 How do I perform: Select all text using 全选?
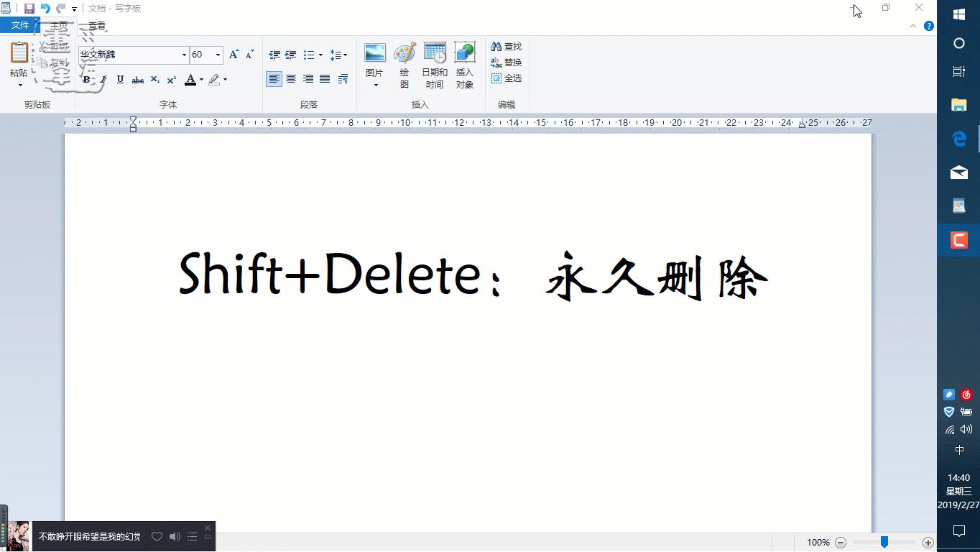click(x=506, y=78)
